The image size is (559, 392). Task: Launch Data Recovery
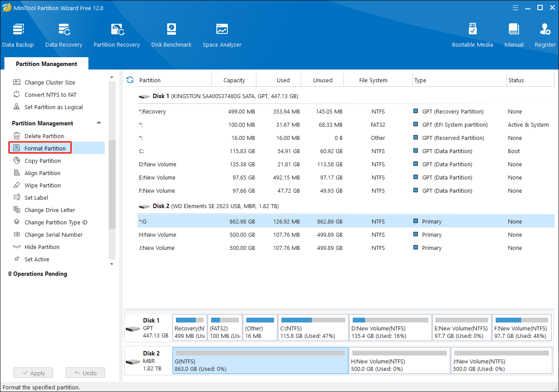[x=64, y=35]
